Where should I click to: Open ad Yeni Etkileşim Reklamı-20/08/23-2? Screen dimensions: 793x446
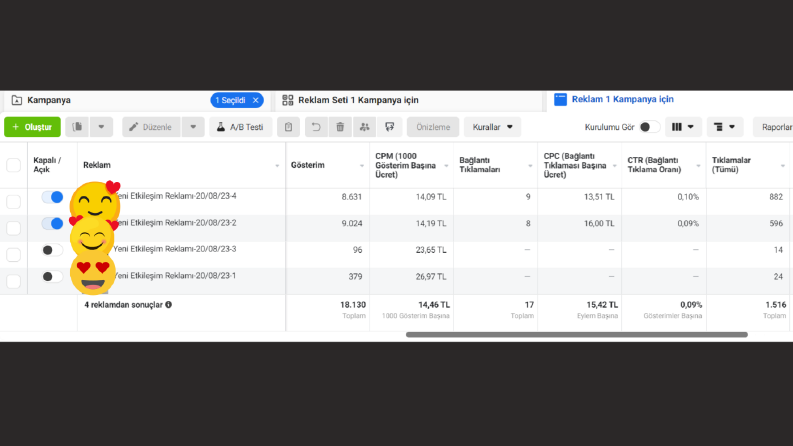[175, 222]
